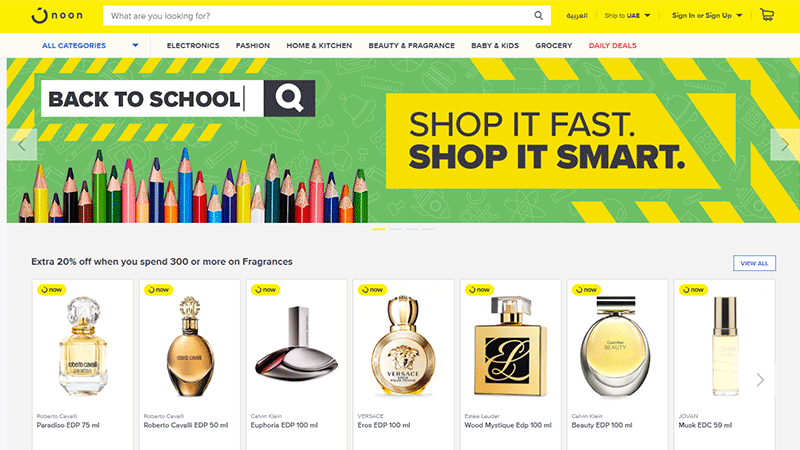
Task: Open the Electronics category
Action: point(193,45)
